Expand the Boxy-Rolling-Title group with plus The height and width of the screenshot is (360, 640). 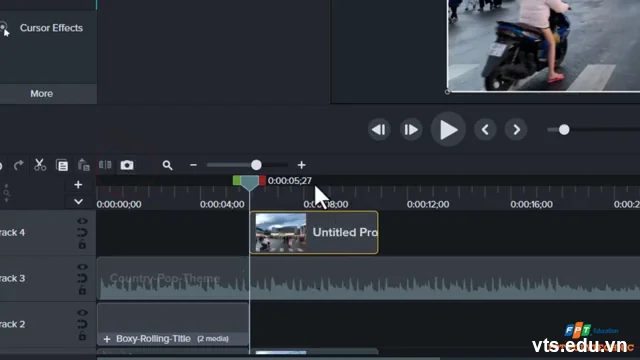tap(107, 339)
